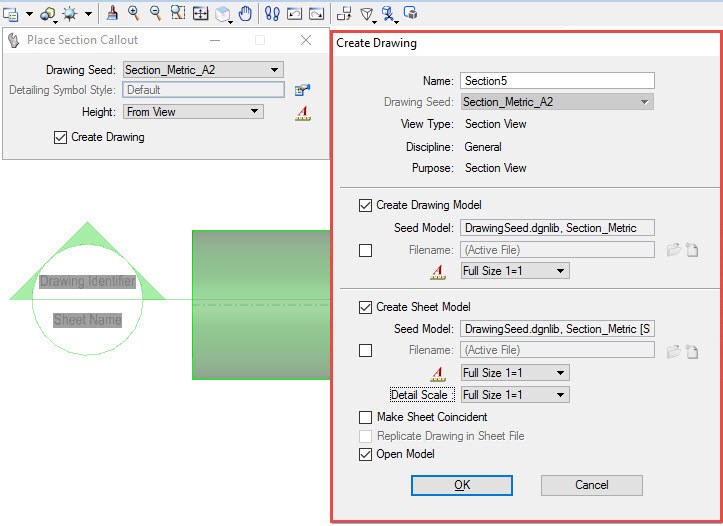Choose the Walk footprints tool
Screen dimensions: 723x526
[x=272, y=13]
